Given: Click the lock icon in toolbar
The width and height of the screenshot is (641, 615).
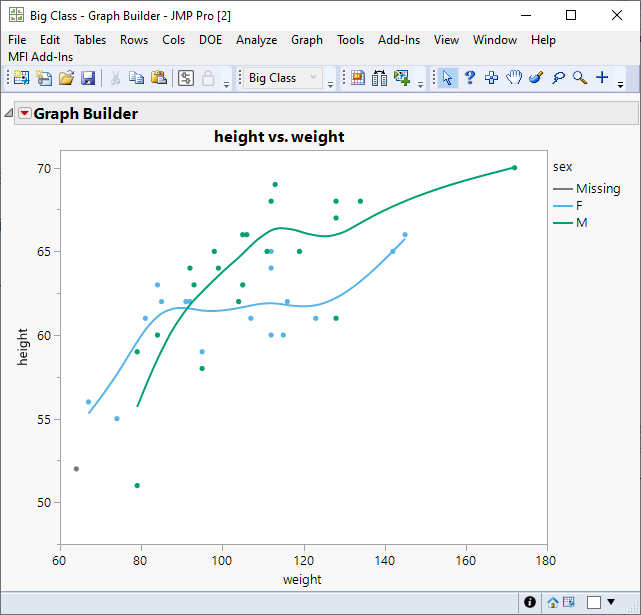Looking at the screenshot, I should (x=208, y=78).
